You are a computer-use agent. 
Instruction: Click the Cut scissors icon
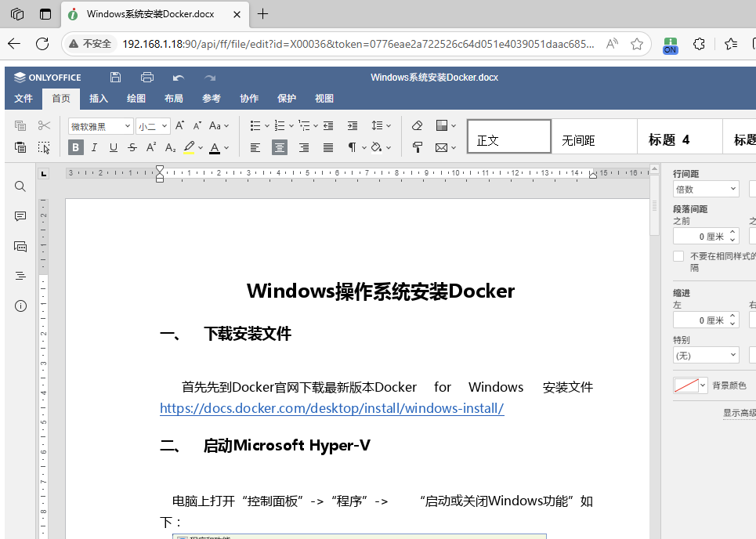tap(44, 126)
